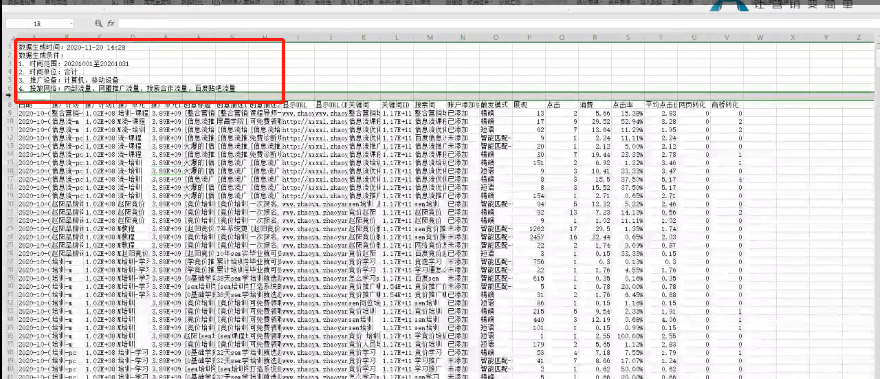Click the 触发模式 column title cell
This screenshot has width=880, height=379.
pyautogui.click(x=496, y=105)
